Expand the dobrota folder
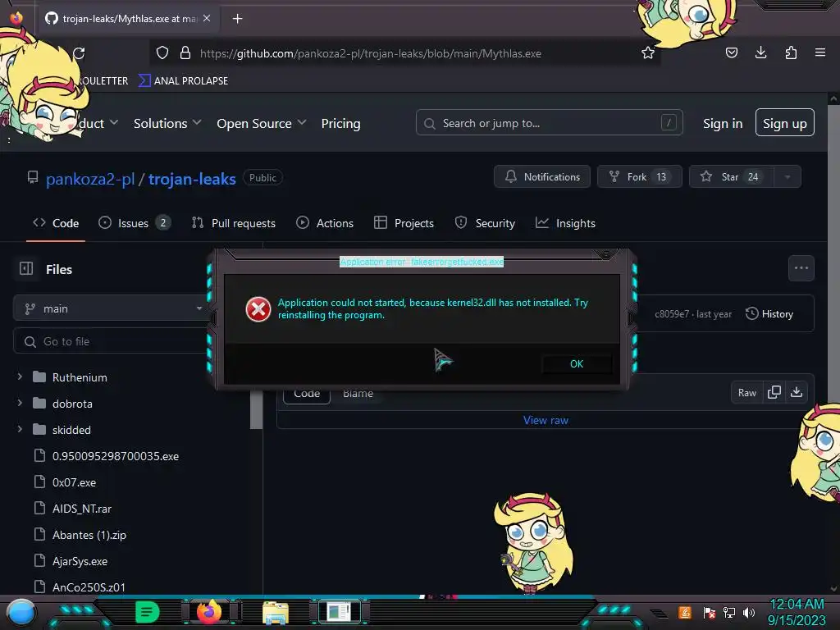 coord(20,403)
